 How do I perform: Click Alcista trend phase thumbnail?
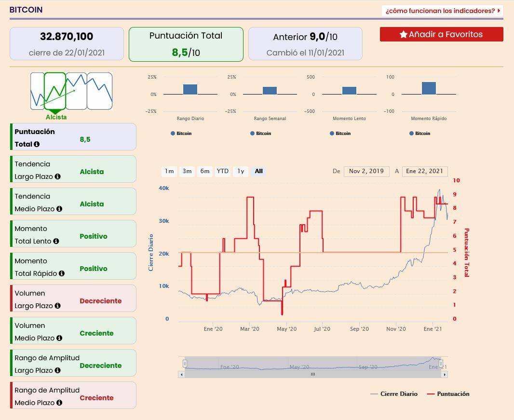55,91
